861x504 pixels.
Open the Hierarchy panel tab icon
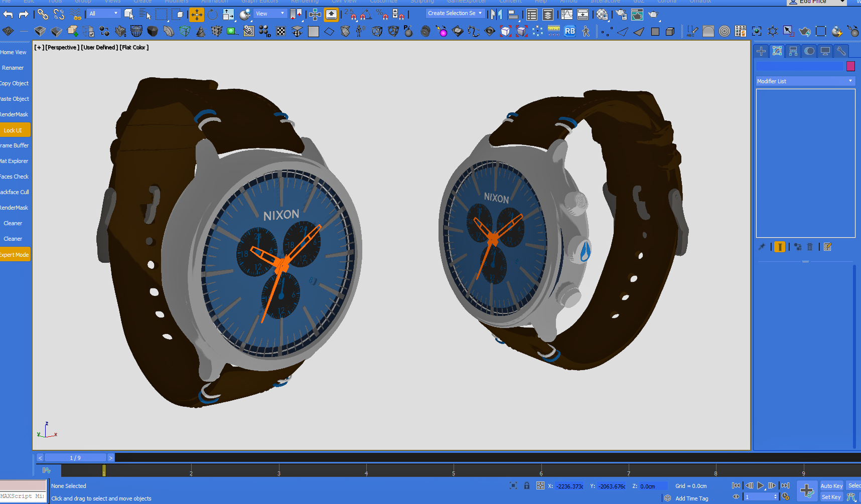click(793, 51)
